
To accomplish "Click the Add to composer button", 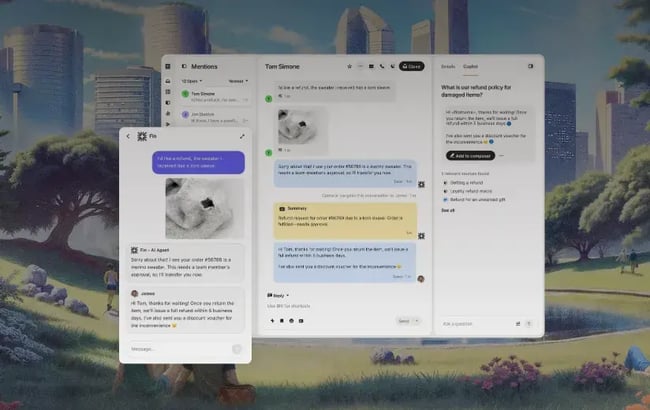I will tap(471, 156).
